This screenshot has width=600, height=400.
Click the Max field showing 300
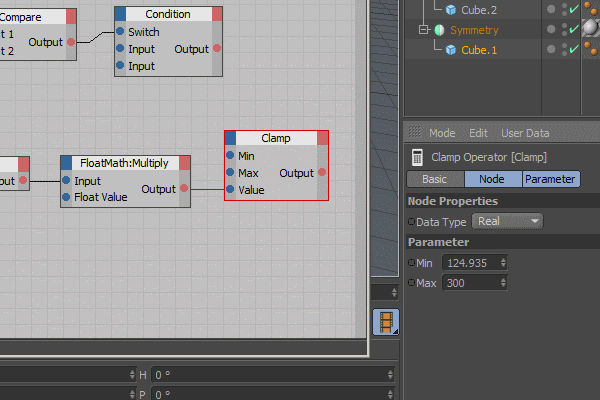pyautogui.click(x=475, y=283)
